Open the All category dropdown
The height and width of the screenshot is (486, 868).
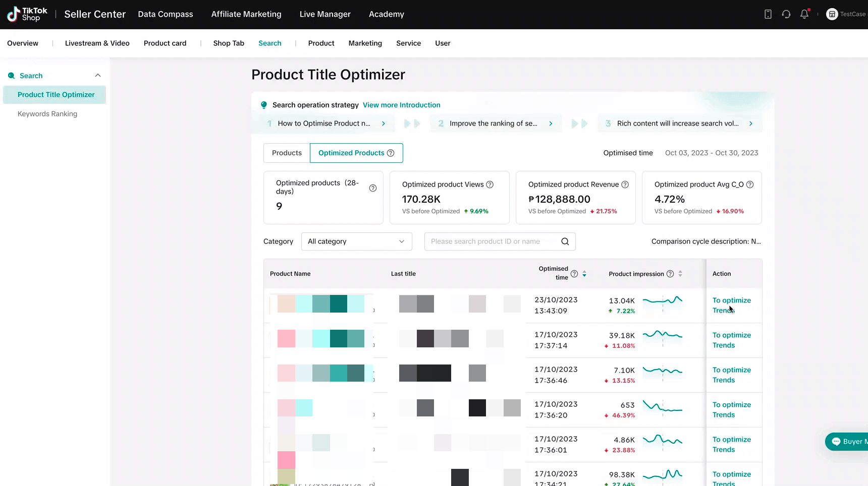(x=357, y=241)
